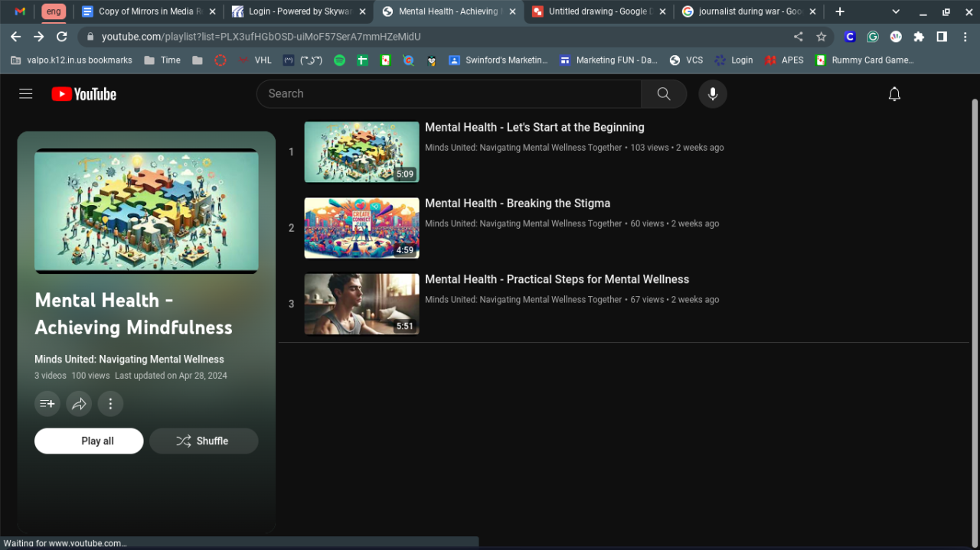Click inside the YouTube Search field
The width and height of the screenshot is (980, 550).
click(x=449, y=93)
